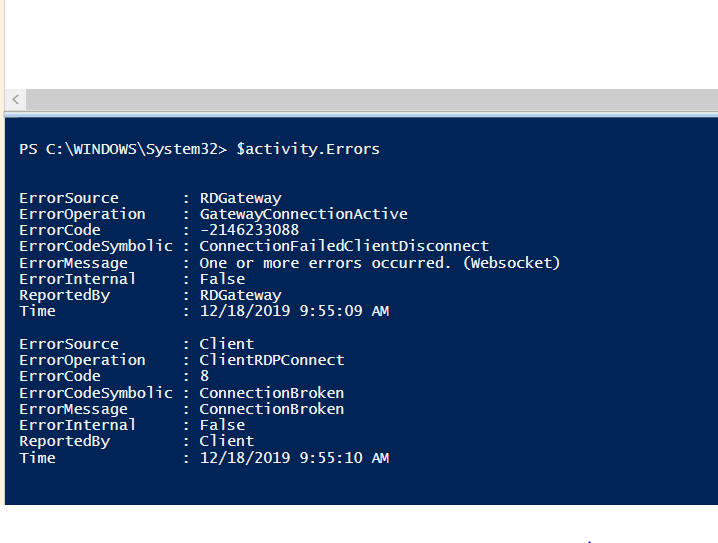This screenshot has height=543, width=718.
Task: Click the timestamp 12/18/2019 9:55:10 AM
Action: point(294,458)
